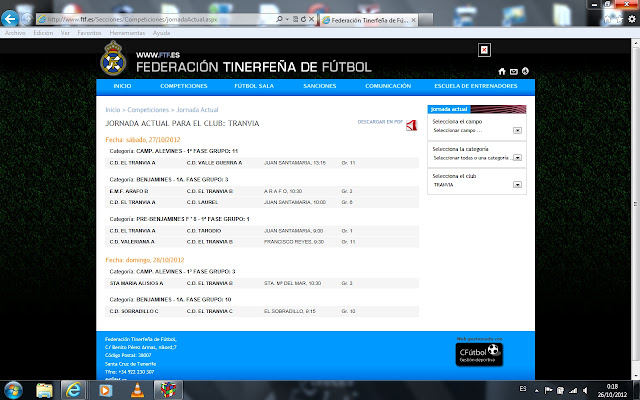Open the Rubik's cube app in taskbar
Viewport: 640px width, 400px height.
(x=168, y=391)
